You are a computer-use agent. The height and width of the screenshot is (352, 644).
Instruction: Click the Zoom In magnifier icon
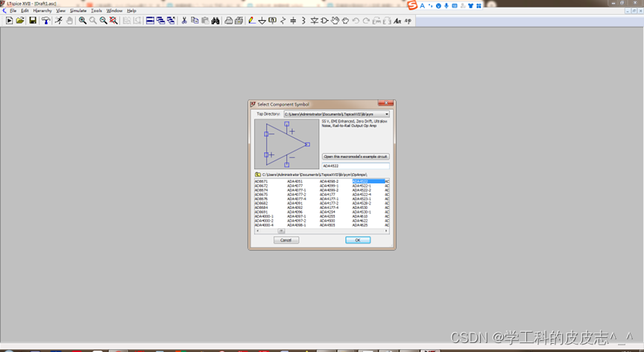(83, 21)
